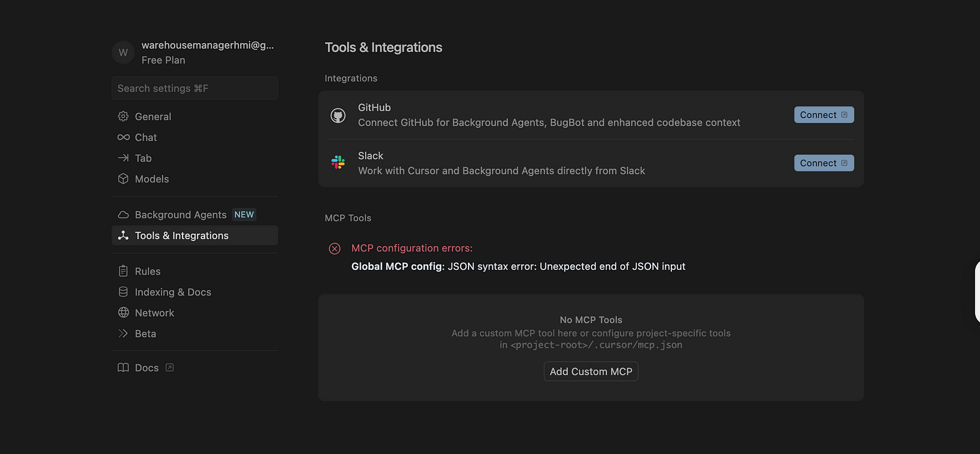Click the Beta chevrons icon
980x454 pixels.
123,333
